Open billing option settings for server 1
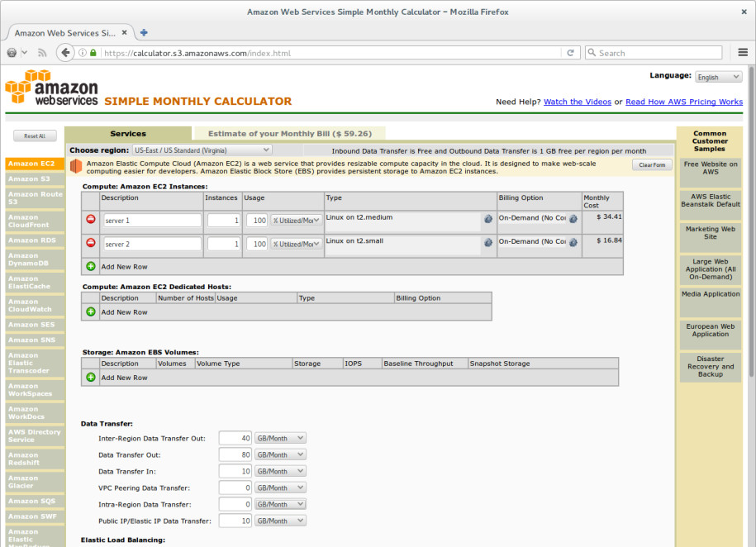Image resolution: width=756 pixels, height=547 pixels. tap(573, 219)
